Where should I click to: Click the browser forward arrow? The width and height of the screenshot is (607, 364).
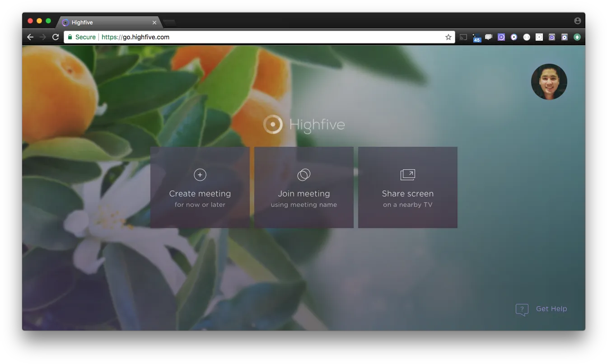point(43,37)
